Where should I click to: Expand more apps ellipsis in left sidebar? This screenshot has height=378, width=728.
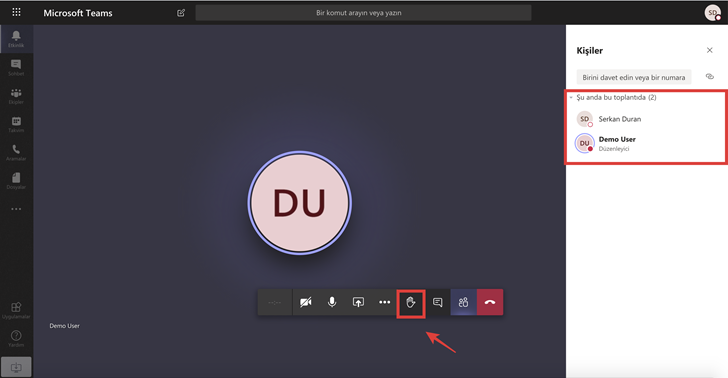[x=16, y=209]
